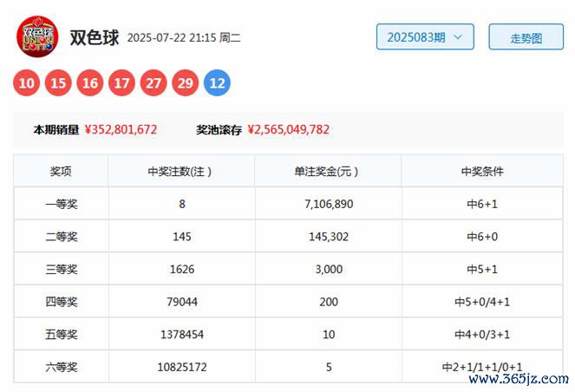
Task: Click third prize amount 3,000
Action: click(x=329, y=269)
